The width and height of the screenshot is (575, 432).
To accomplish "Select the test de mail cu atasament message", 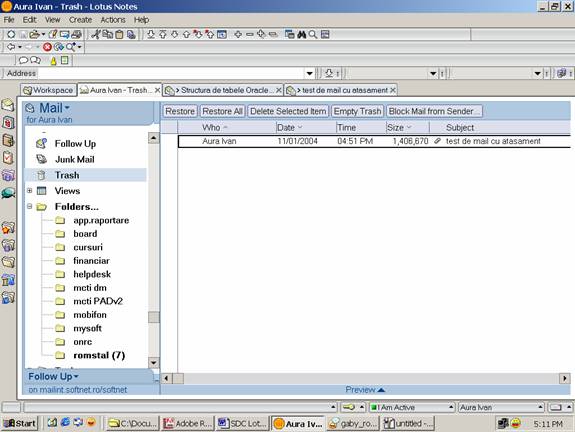I will click(374, 141).
